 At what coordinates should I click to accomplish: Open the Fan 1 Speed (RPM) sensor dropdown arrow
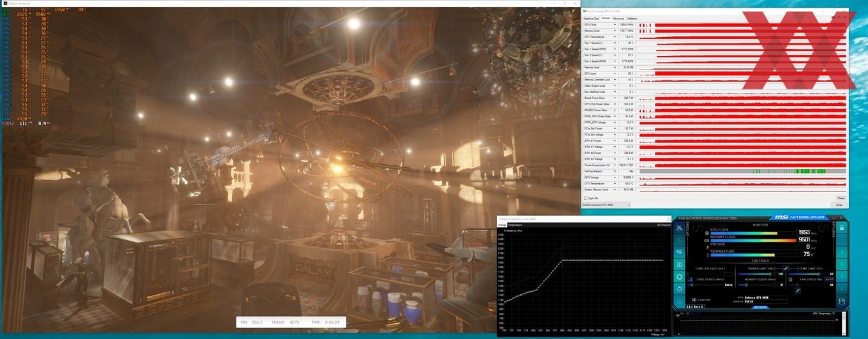[615, 49]
